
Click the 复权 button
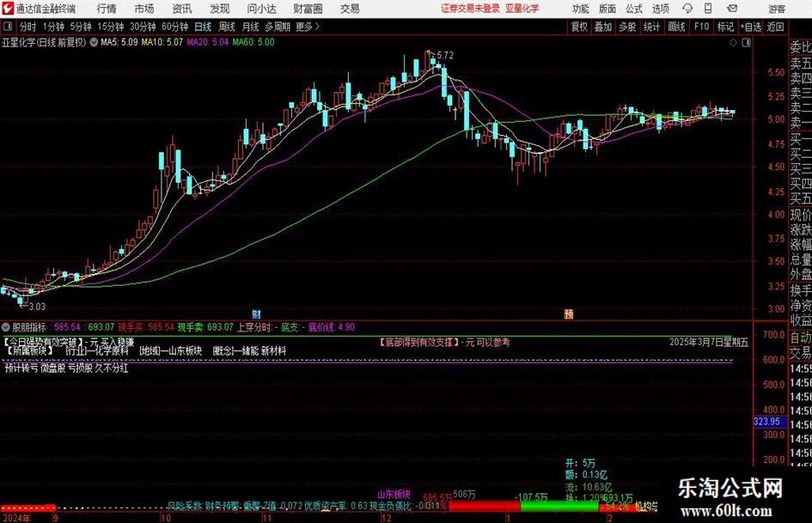point(579,27)
